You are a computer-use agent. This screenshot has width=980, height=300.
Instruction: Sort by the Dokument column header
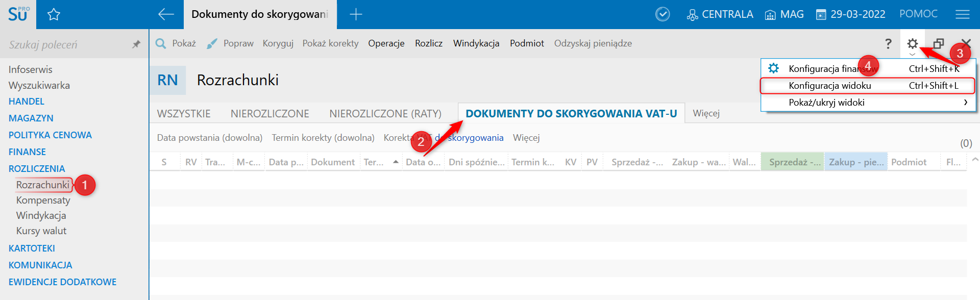[x=333, y=162]
